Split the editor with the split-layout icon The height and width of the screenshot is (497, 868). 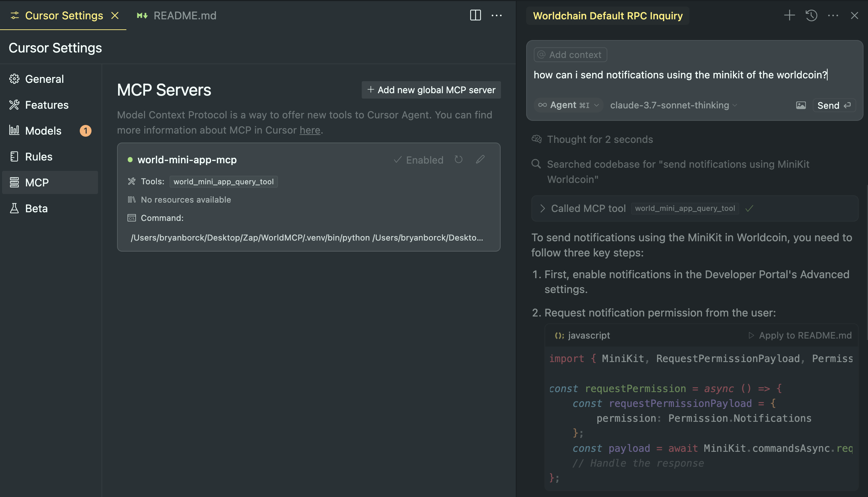475,15
